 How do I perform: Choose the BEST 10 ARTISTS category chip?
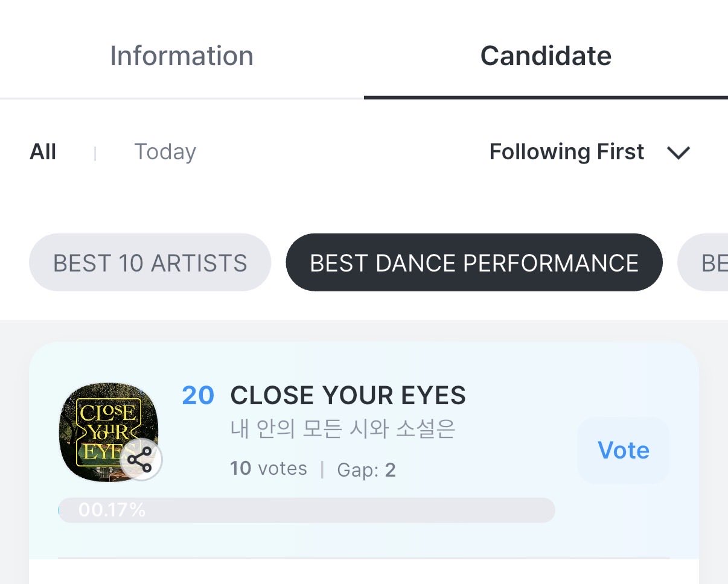(x=150, y=263)
